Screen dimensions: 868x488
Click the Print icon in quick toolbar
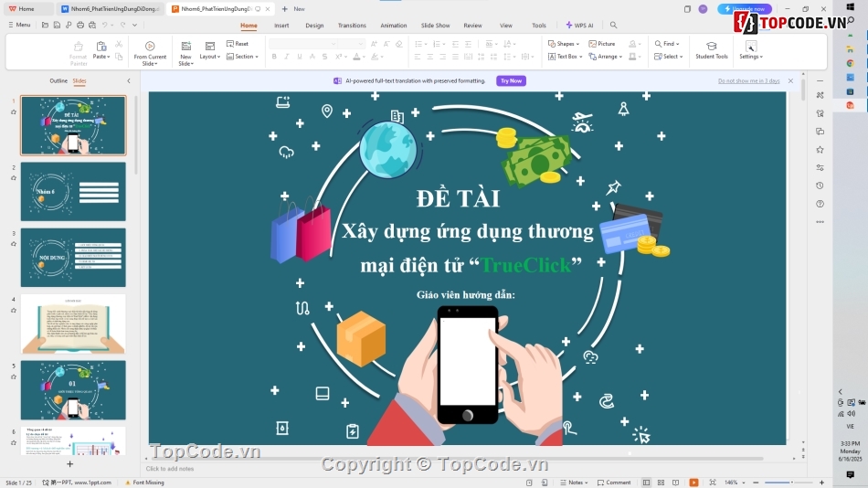[x=80, y=25]
